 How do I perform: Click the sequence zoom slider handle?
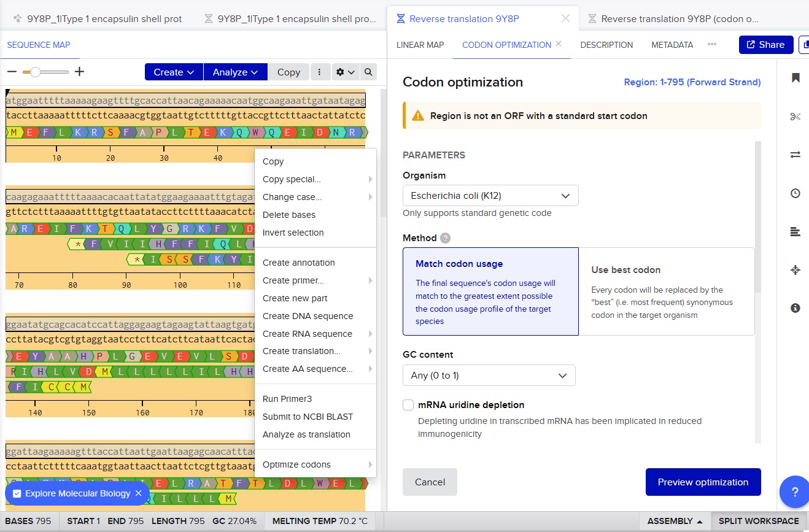point(35,72)
